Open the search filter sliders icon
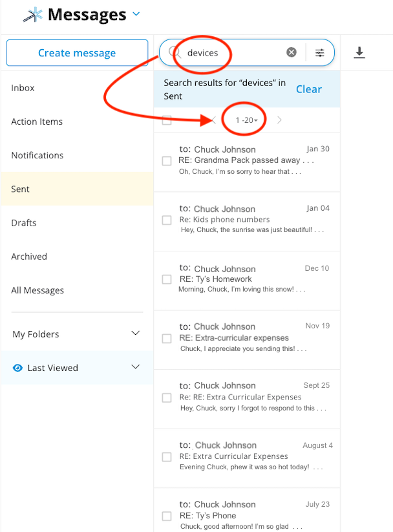Image resolution: width=393 pixels, height=532 pixels. [x=320, y=52]
